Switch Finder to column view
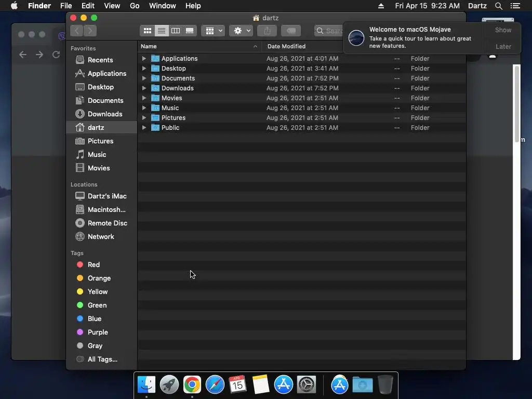 [176, 31]
